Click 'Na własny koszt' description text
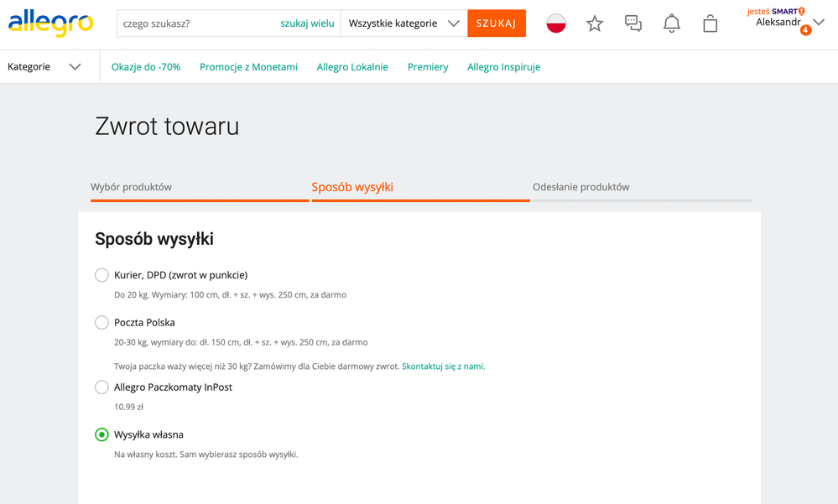 click(x=206, y=455)
